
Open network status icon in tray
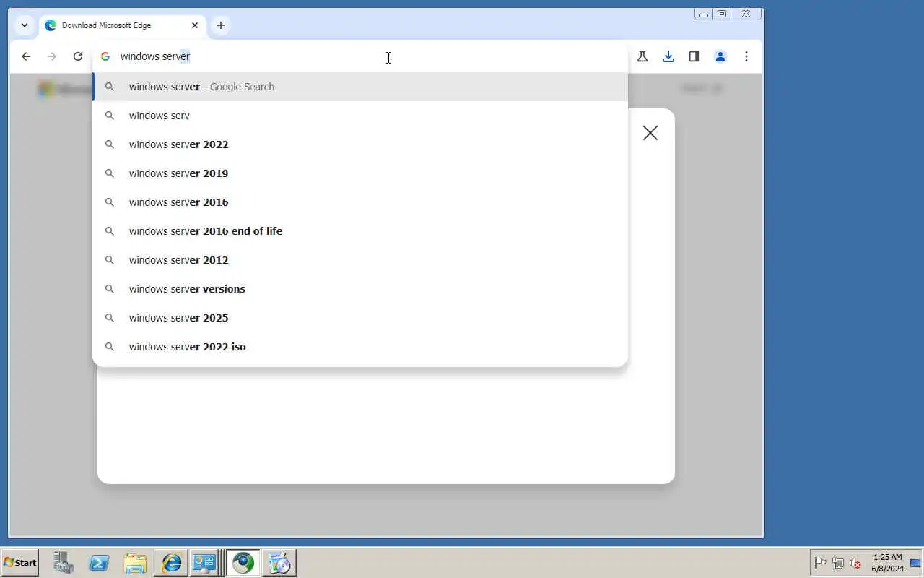(838, 563)
